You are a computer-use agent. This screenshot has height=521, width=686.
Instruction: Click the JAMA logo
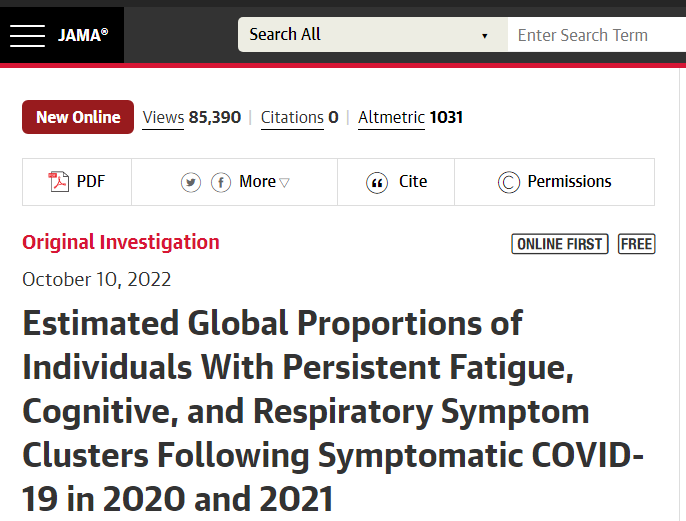coord(83,35)
